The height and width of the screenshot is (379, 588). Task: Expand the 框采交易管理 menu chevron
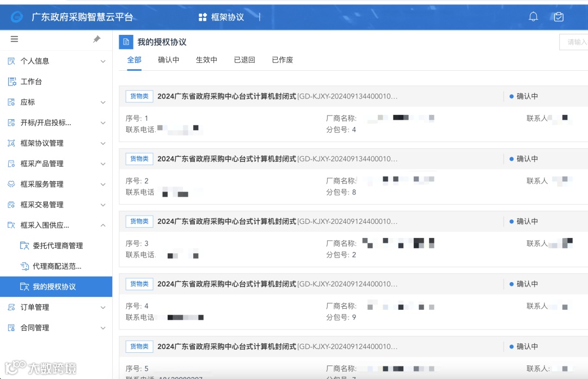click(103, 205)
